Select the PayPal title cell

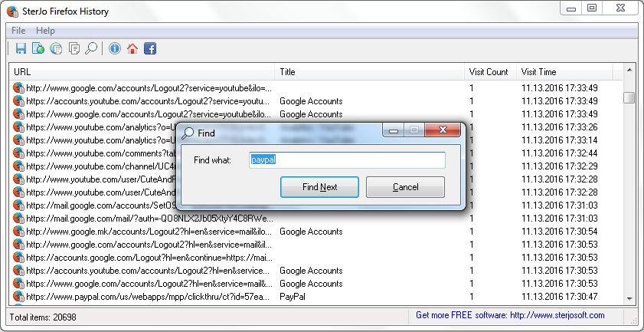[x=293, y=296]
